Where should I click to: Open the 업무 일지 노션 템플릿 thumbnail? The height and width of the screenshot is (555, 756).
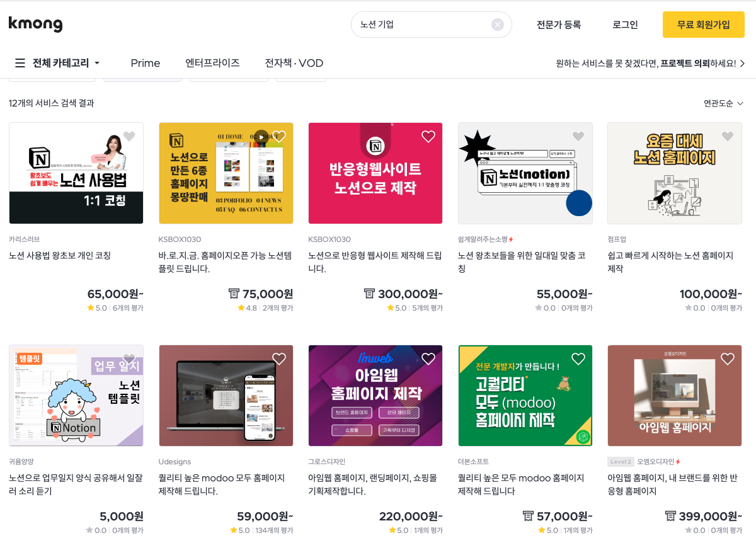pyautogui.click(x=76, y=396)
